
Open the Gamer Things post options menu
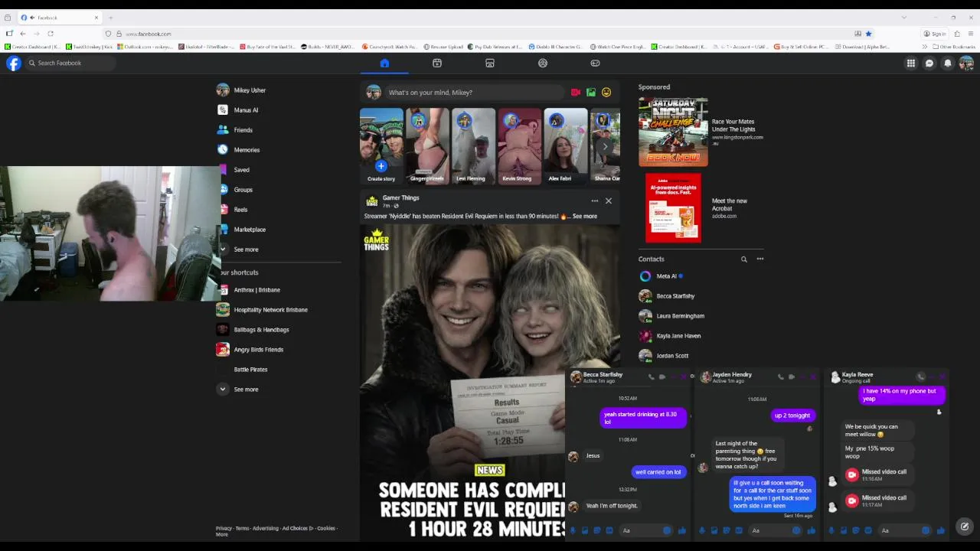(594, 201)
